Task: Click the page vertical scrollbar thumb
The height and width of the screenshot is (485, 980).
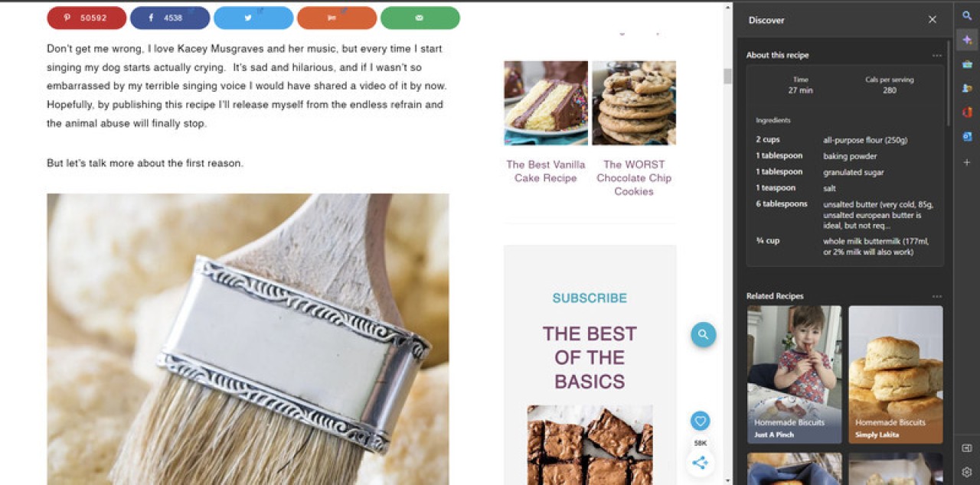Action: pos(727,76)
